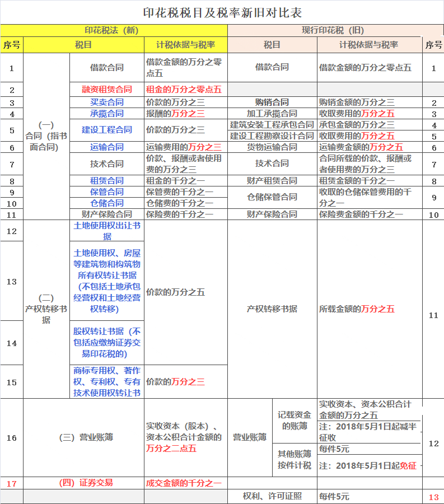Click the 印花税法（新）header cell
The width and height of the screenshot is (444, 504).
(114, 30)
